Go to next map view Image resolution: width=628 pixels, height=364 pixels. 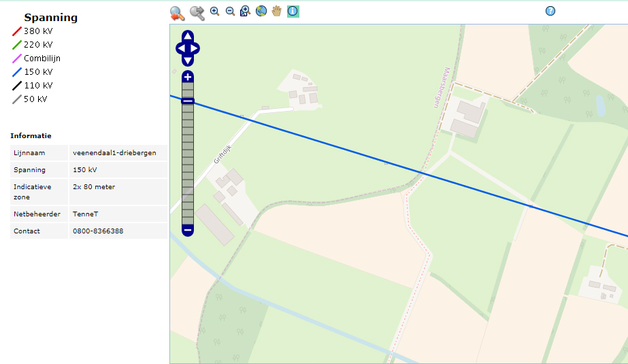click(x=197, y=12)
